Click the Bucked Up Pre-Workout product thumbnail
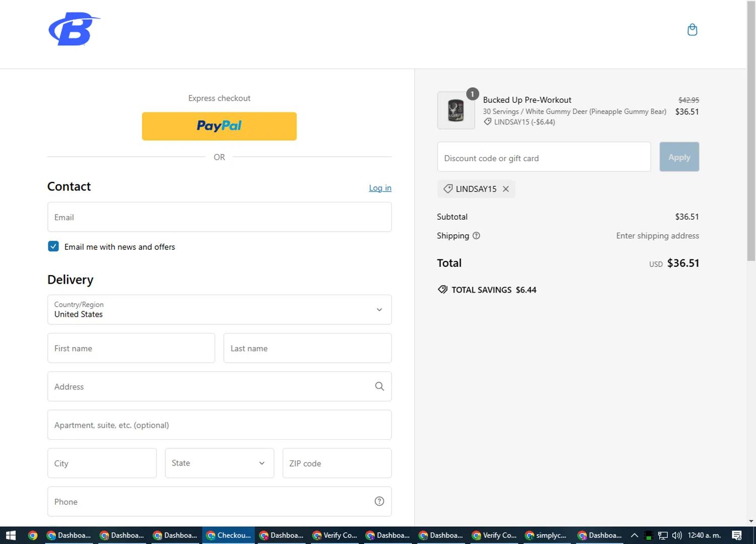Screen dimensions: 756x544 coord(456,110)
